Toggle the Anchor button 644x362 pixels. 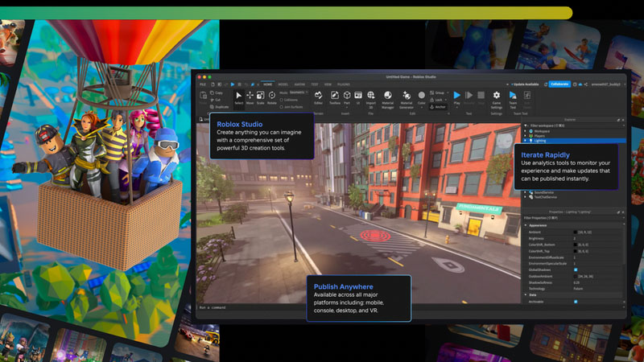click(438, 107)
